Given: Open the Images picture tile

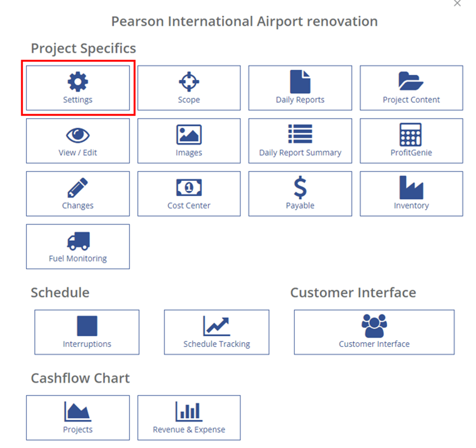Looking at the screenshot, I should pos(189,141).
